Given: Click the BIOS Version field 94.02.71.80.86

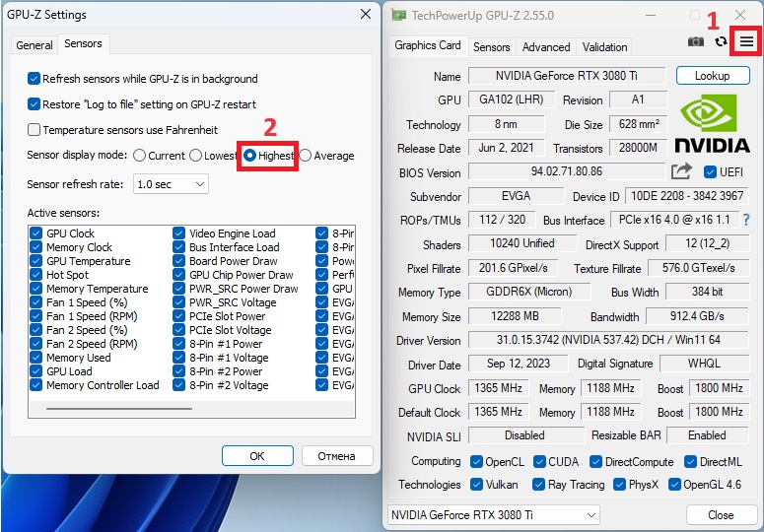Looking at the screenshot, I should 567,171.
